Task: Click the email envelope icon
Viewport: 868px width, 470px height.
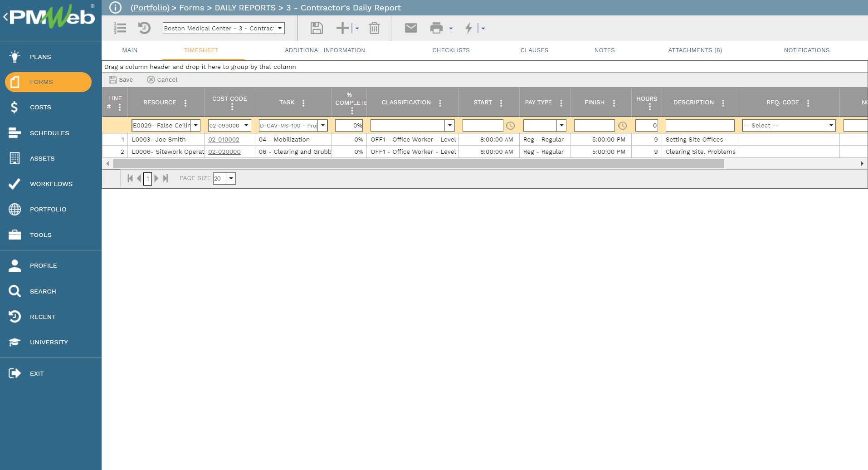Action: [411, 28]
